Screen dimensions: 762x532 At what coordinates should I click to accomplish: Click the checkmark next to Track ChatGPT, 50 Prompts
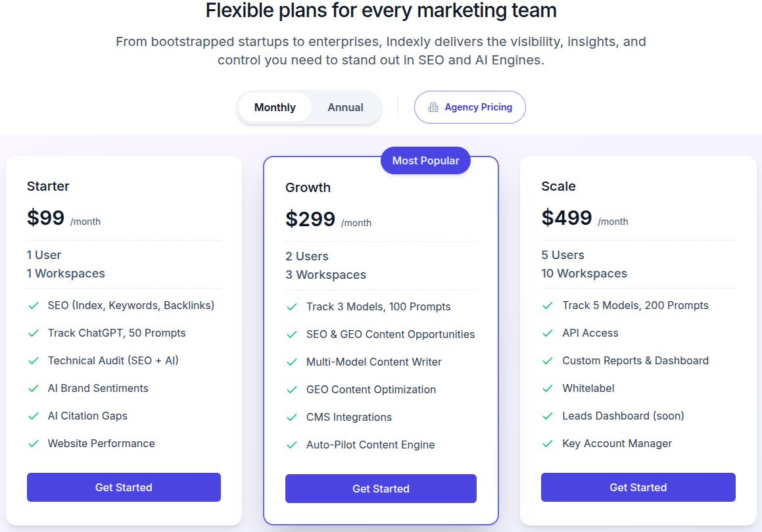pos(34,333)
